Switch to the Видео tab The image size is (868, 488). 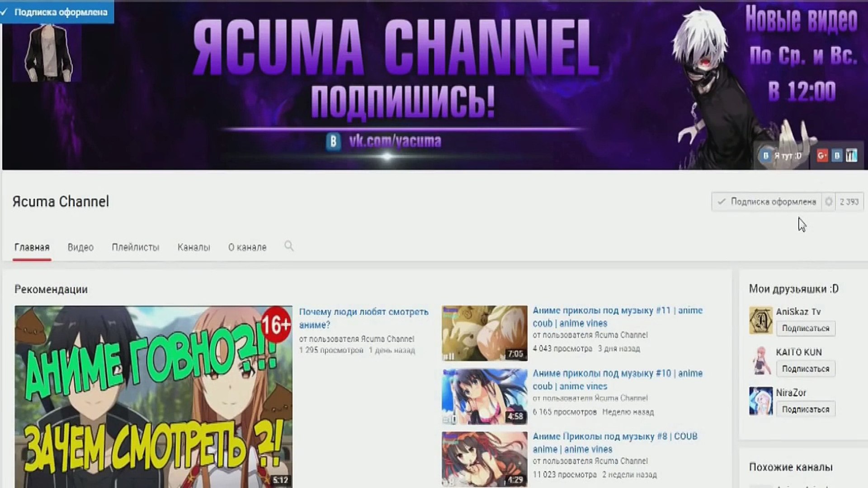coord(80,247)
